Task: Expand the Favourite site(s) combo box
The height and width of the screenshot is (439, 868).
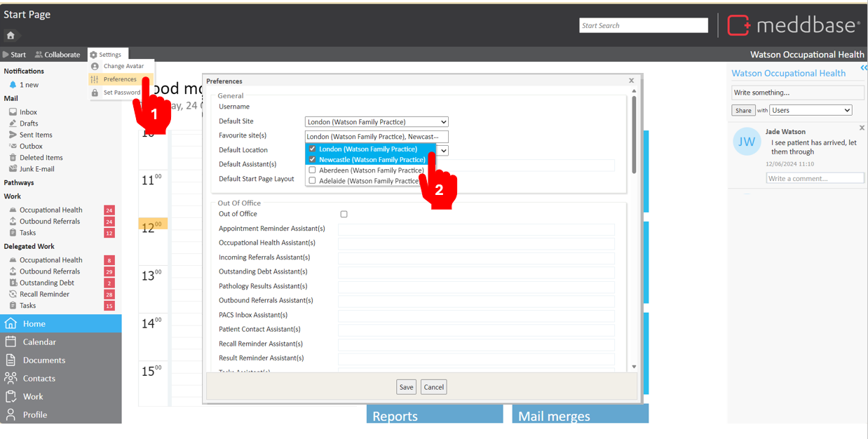Action: point(376,137)
